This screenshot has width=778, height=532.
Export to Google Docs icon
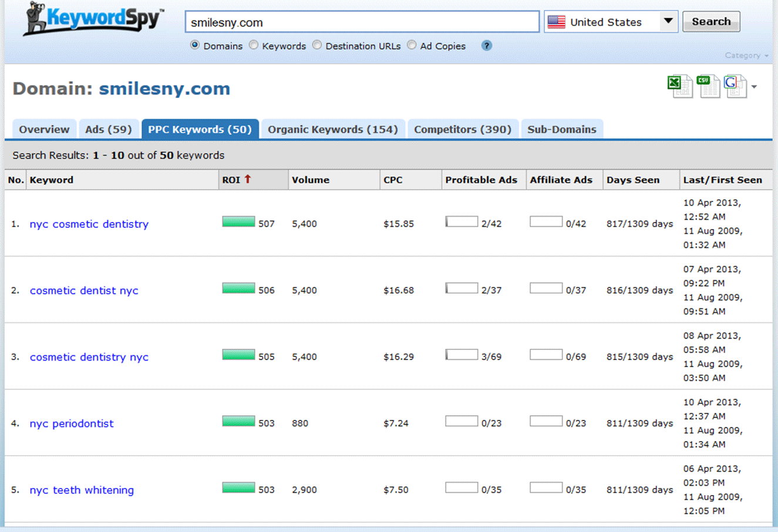pos(735,86)
